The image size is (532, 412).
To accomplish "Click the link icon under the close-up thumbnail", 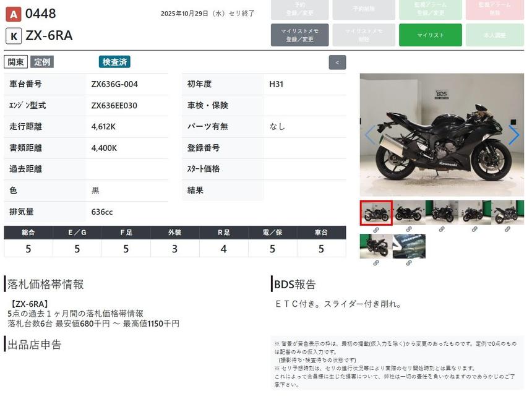I will click(409, 263).
